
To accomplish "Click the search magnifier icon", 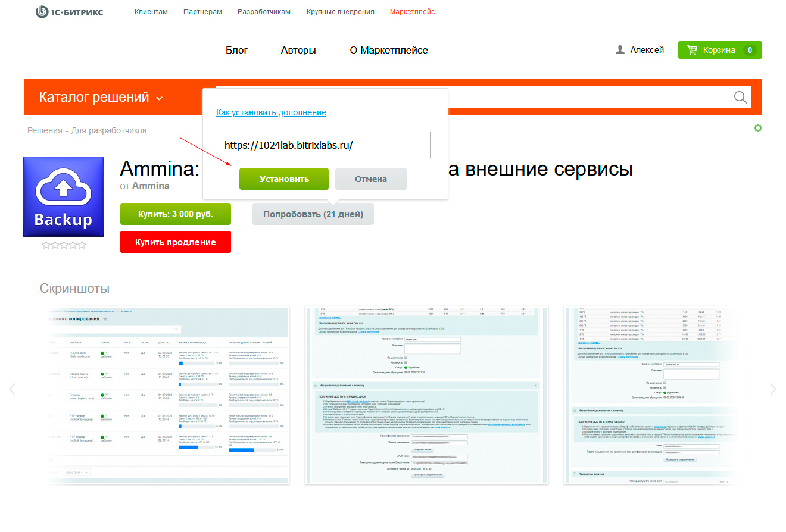I will (740, 98).
